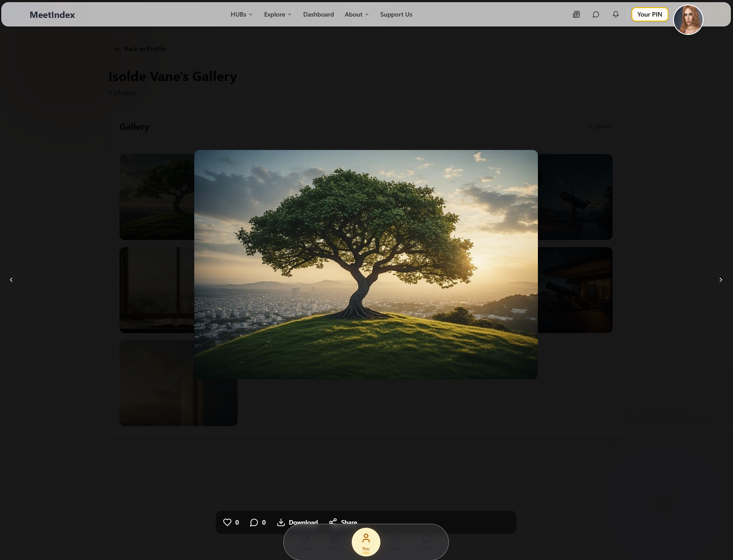The image size is (733, 560).
Task: Open the Support Us page
Action: coord(396,14)
